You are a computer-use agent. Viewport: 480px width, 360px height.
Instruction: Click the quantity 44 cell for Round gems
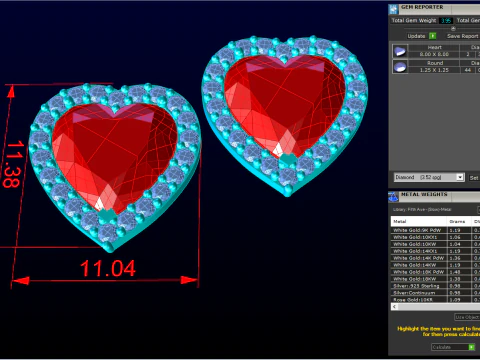point(468,70)
